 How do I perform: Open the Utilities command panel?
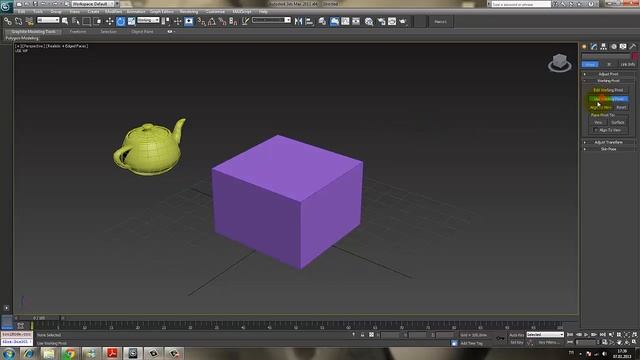pos(633,47)
